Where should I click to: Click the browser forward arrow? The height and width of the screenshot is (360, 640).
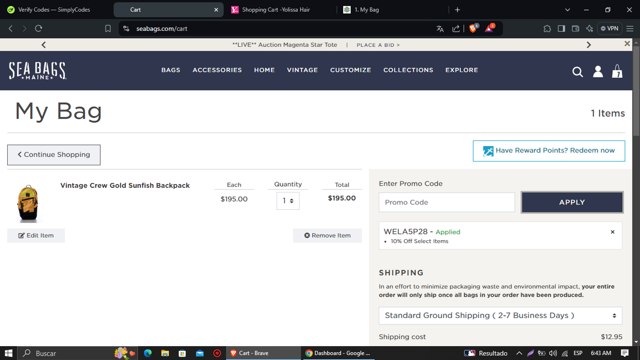[24, 29]
